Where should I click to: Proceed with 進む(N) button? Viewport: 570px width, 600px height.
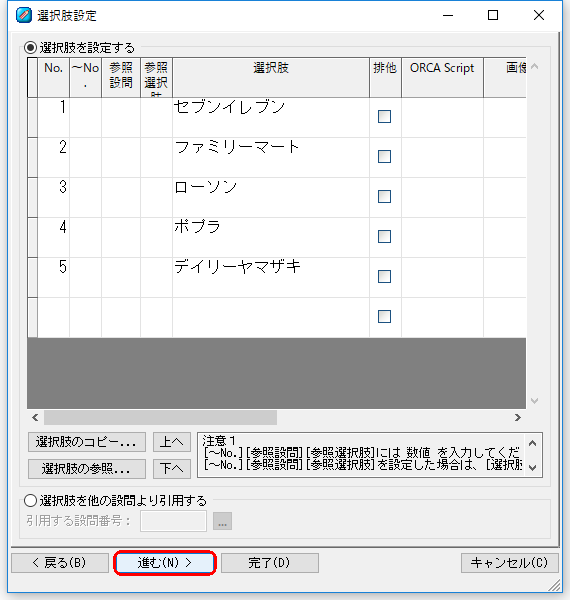165,563
